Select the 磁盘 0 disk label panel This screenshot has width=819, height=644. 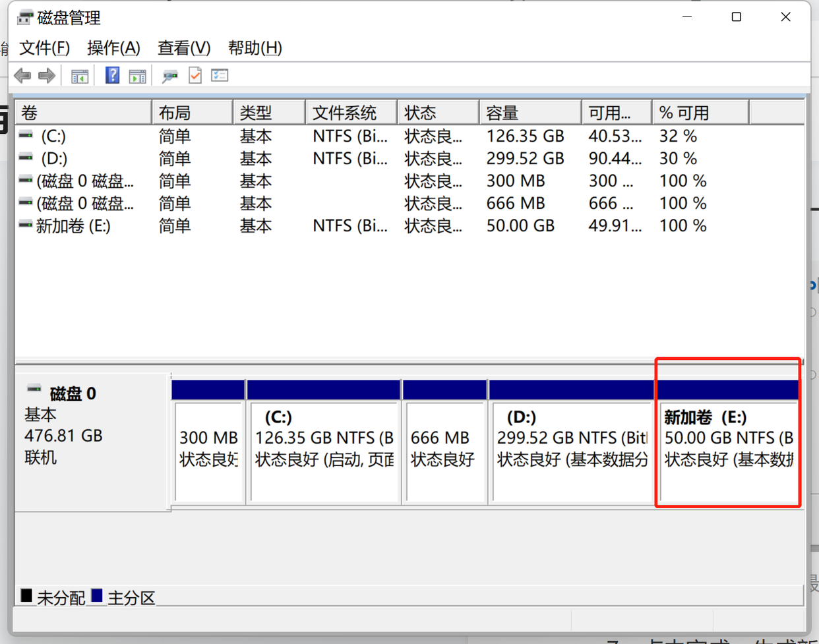[x=92, y=442]
